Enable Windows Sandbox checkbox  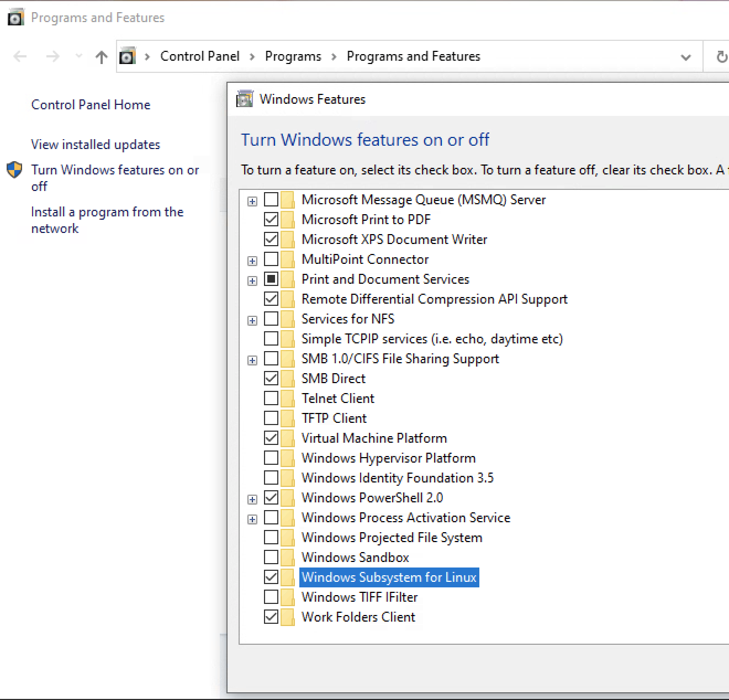click(271, 557)
